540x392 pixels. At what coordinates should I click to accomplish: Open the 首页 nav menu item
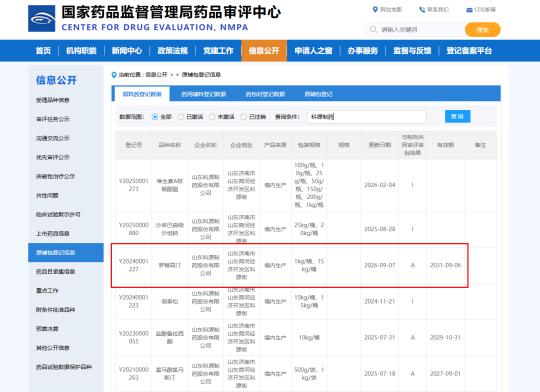pos(43,50)
